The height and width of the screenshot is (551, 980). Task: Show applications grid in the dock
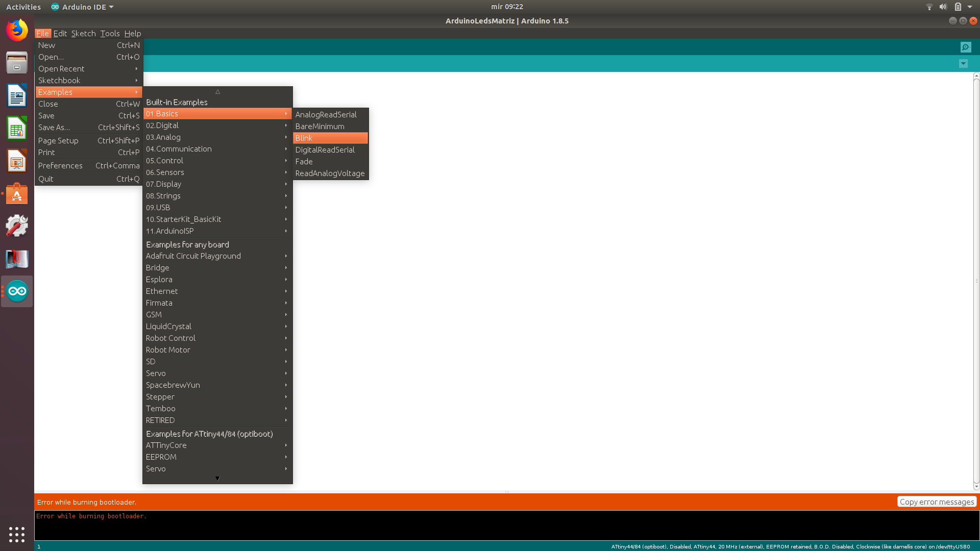point(17,534)
